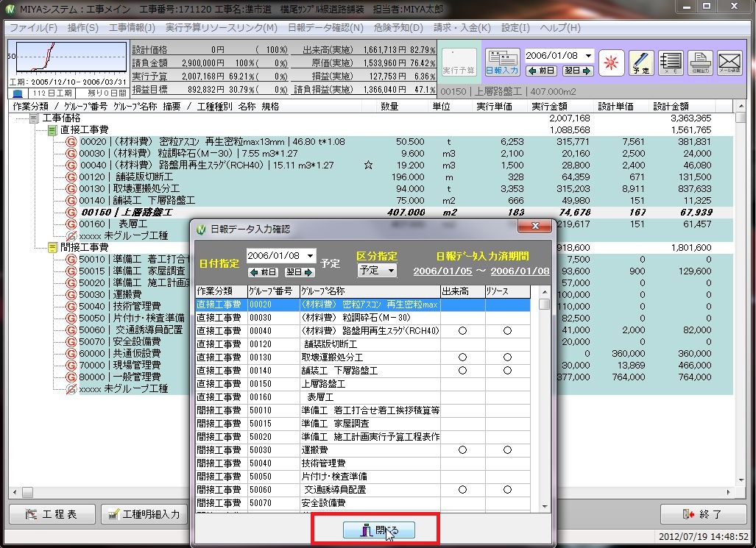This screenshot has height=548, width=756.
Task: Click the G icon of row 80000 一般管理費
Action: 71,377
